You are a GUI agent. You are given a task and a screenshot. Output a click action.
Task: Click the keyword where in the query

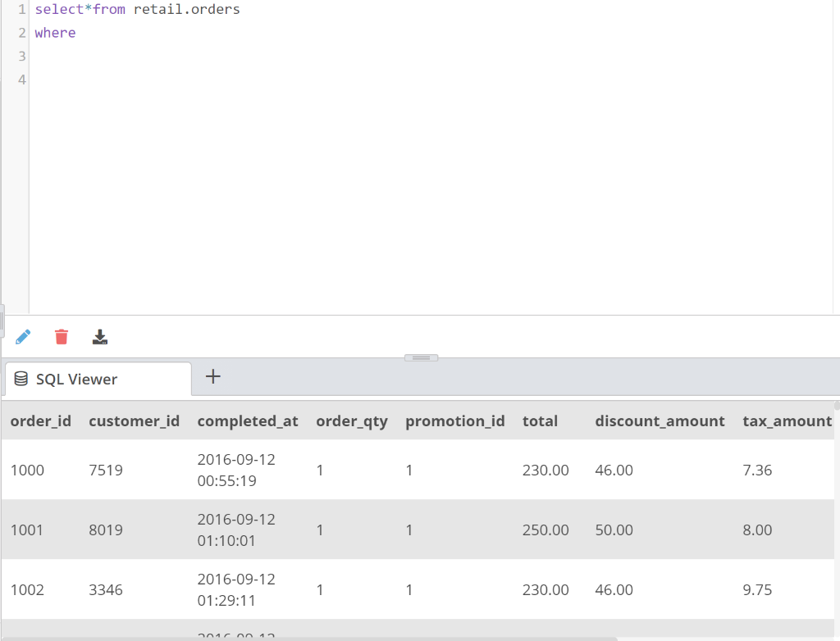[x=53, y=33]
